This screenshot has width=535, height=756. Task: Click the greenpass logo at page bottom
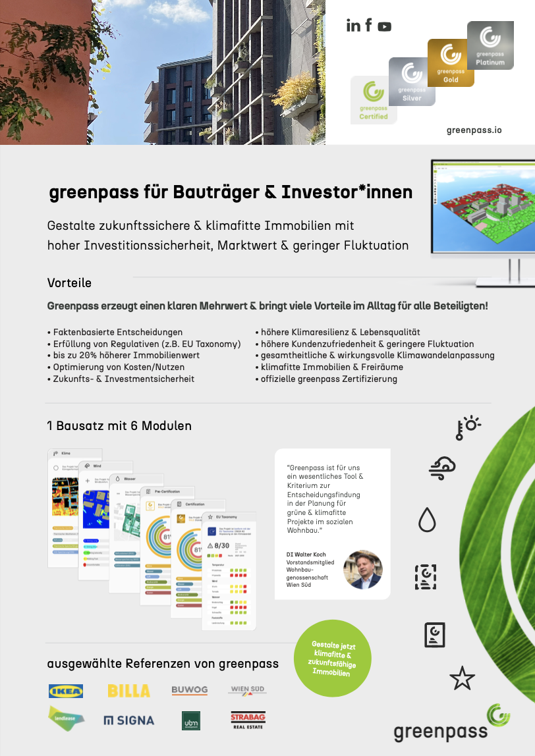pos(451,723)
